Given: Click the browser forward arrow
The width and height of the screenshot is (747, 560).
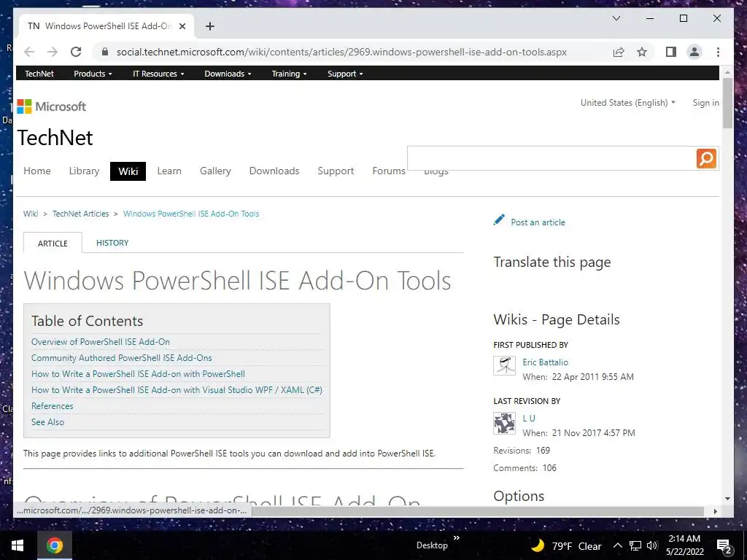Looking at the screenshot, I should point(53,52).
